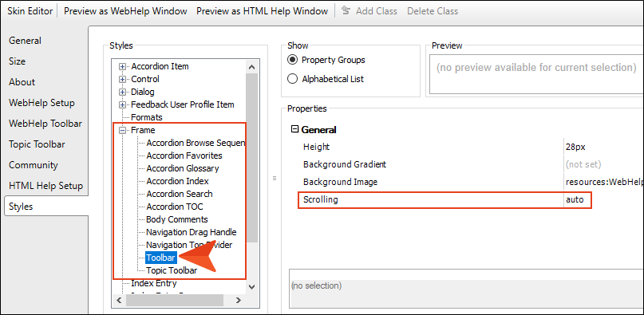This screenshot has height=315, width=644.
Task: Expand the Dialog tree node
Action: point(122,92)
